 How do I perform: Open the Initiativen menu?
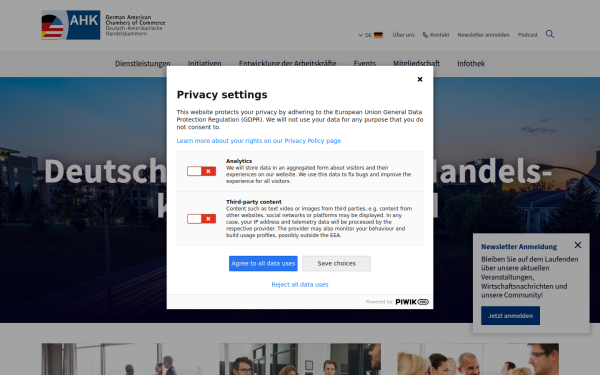coord(204,63)
